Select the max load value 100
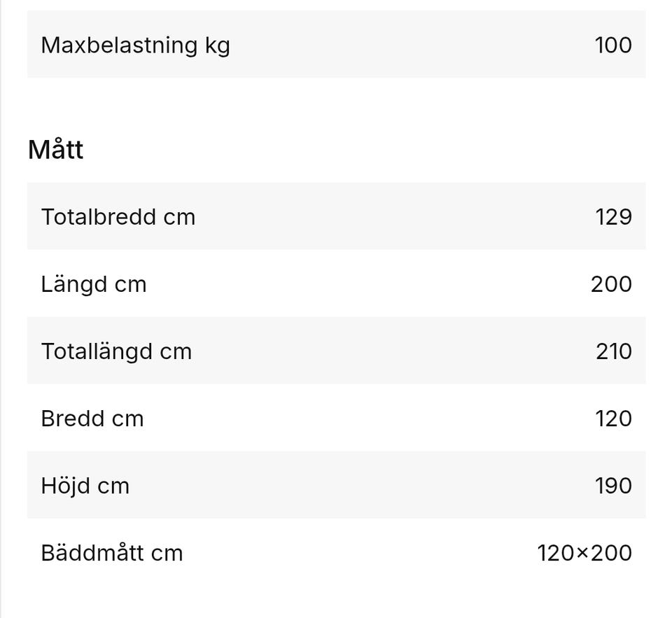 point(613,45)
